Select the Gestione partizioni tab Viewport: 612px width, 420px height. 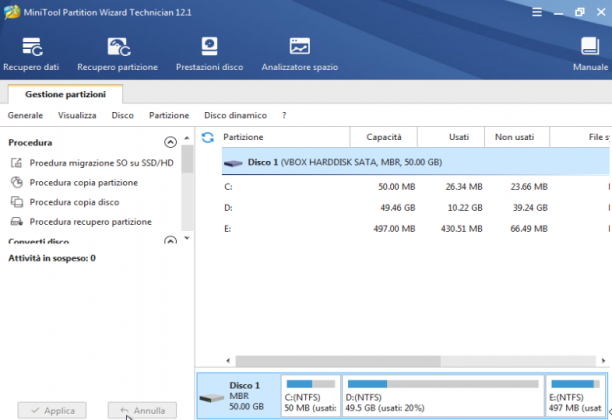(x=65, y=94)
